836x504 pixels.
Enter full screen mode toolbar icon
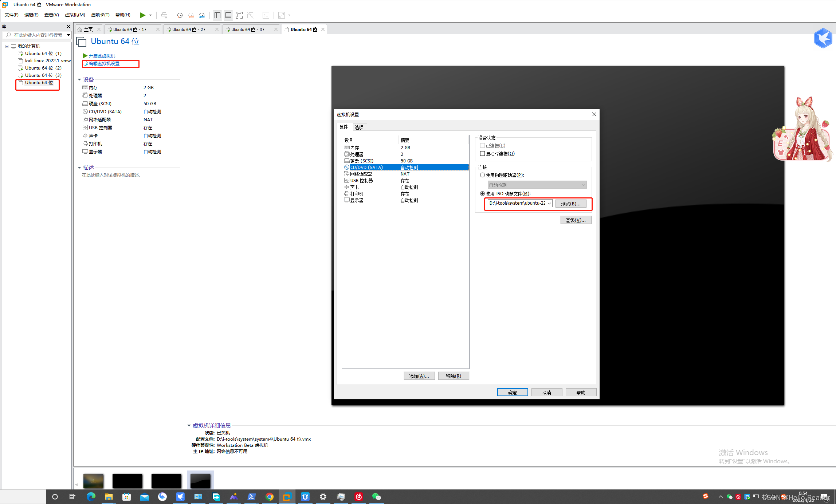[239, 15]
